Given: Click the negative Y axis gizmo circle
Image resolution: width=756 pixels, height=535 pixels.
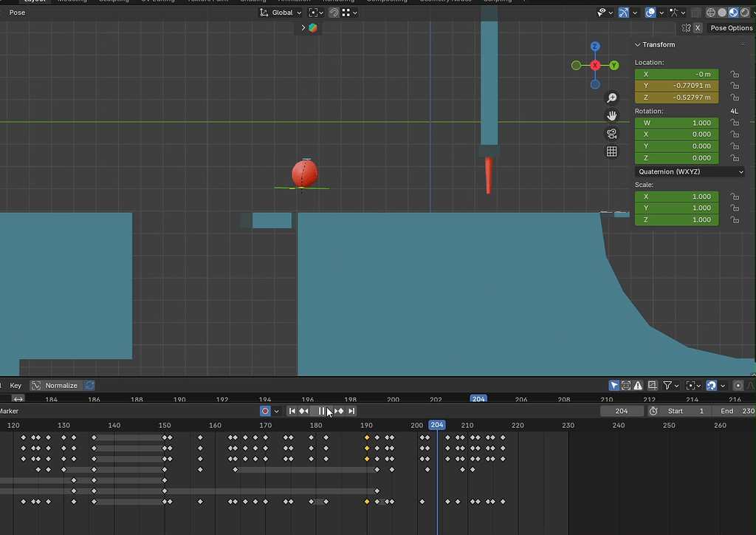Looking at the screenshot, I should point(576,65).
